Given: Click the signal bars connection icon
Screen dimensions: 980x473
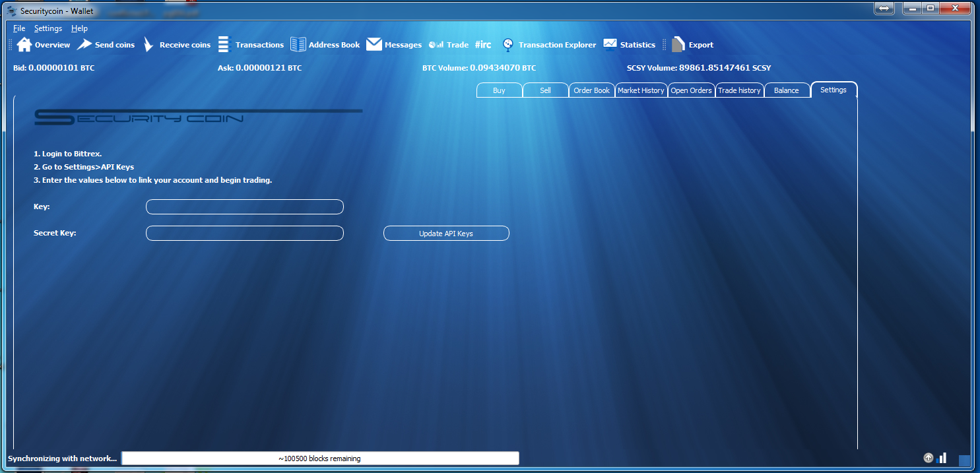Looking at the screenshot, I should (x=942, y=458).
